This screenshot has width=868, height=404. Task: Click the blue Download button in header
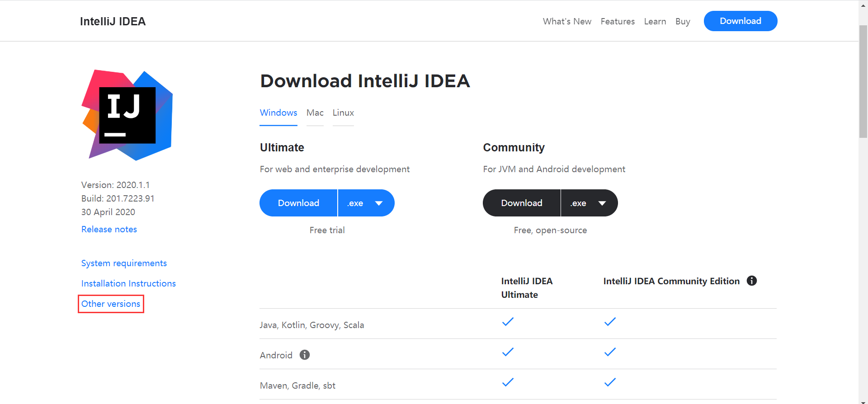[741, 21]
